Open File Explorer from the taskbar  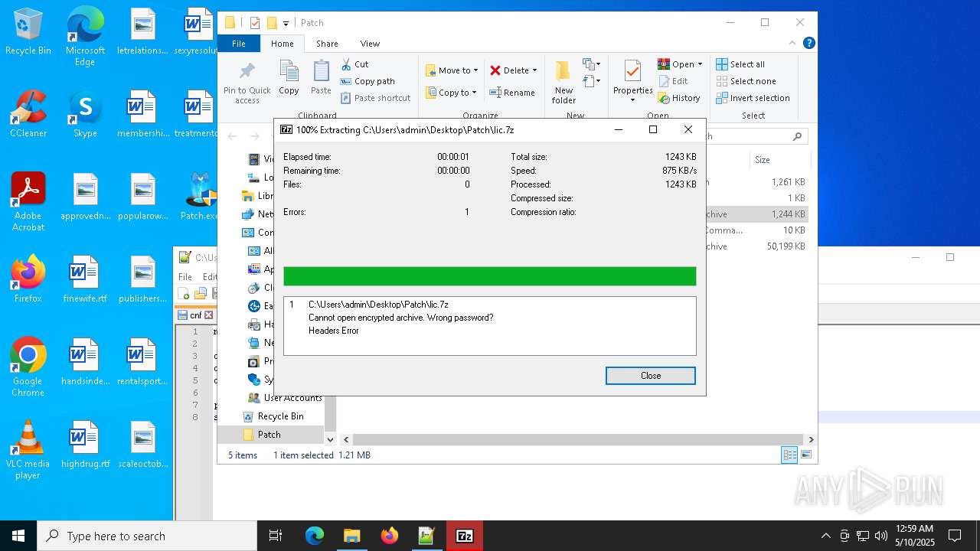coord(351,536)
